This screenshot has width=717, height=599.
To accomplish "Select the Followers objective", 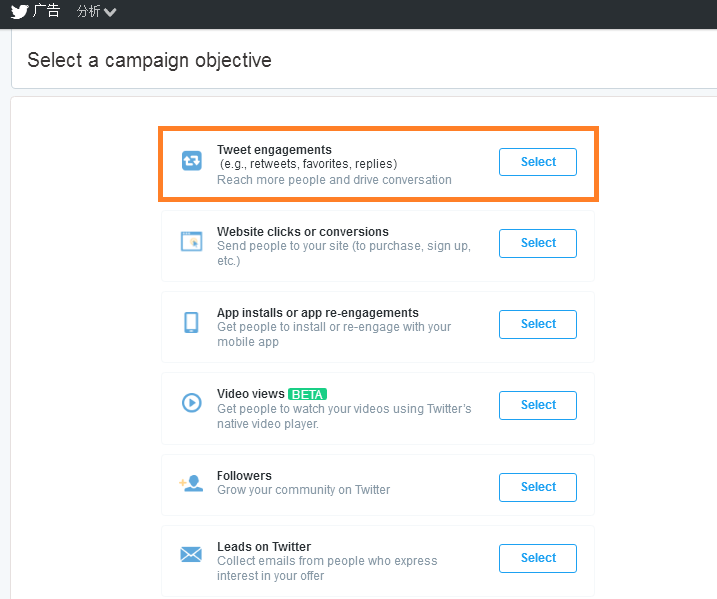I will click(538, 487).
